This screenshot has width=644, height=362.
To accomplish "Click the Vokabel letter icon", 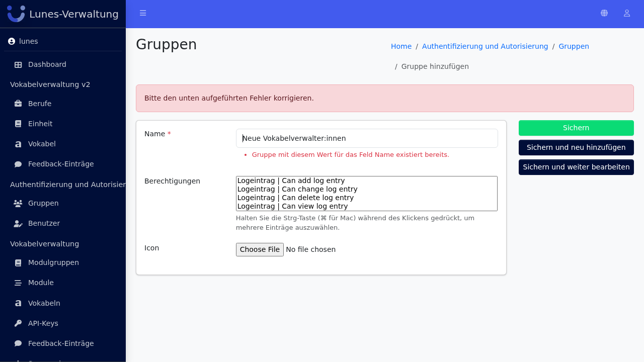I will point(18,144).
